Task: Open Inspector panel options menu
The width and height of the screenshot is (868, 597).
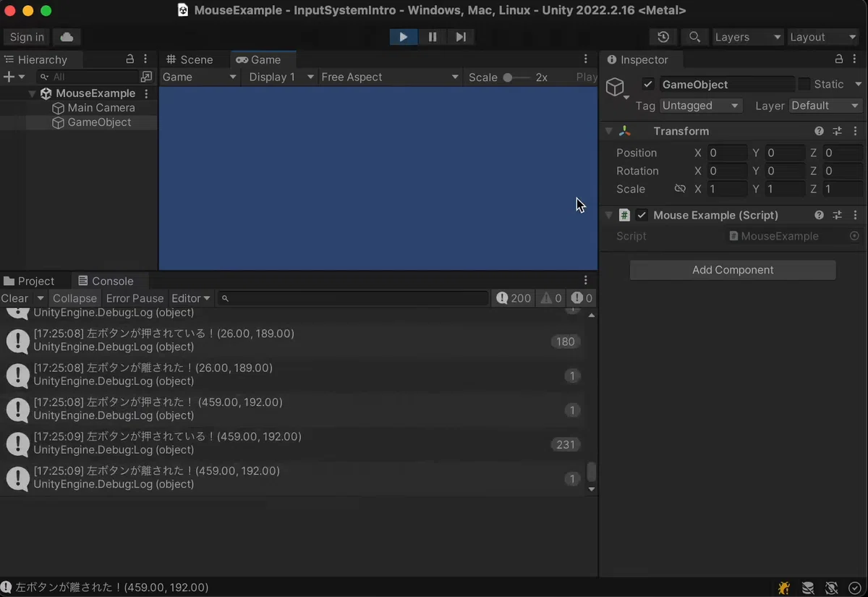Action: pyautogui.click(x=855, y=59)
